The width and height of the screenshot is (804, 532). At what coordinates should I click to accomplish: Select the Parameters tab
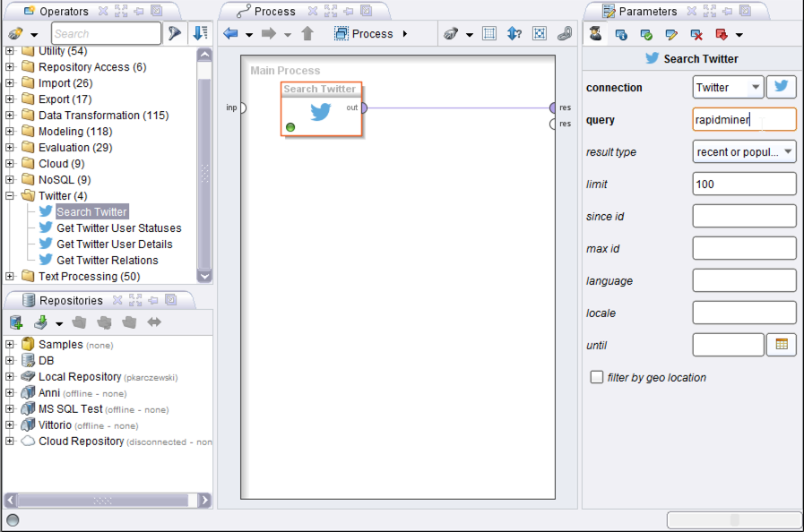click(647, 12)
